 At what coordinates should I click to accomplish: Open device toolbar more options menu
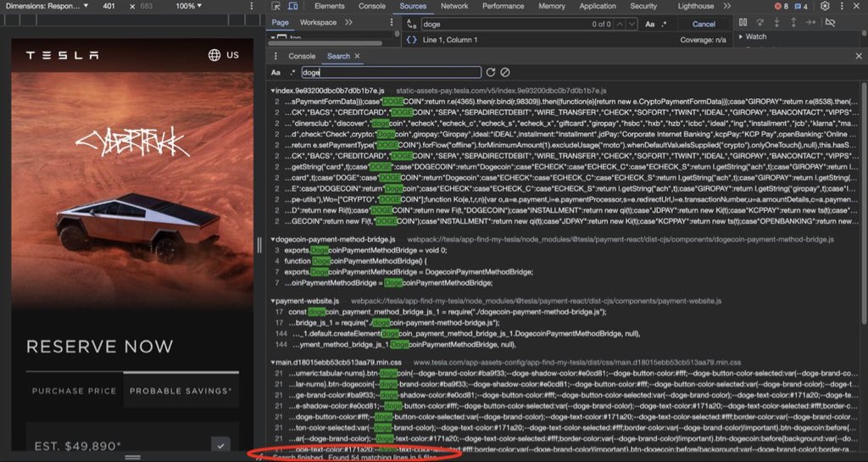tap(252, 6)
